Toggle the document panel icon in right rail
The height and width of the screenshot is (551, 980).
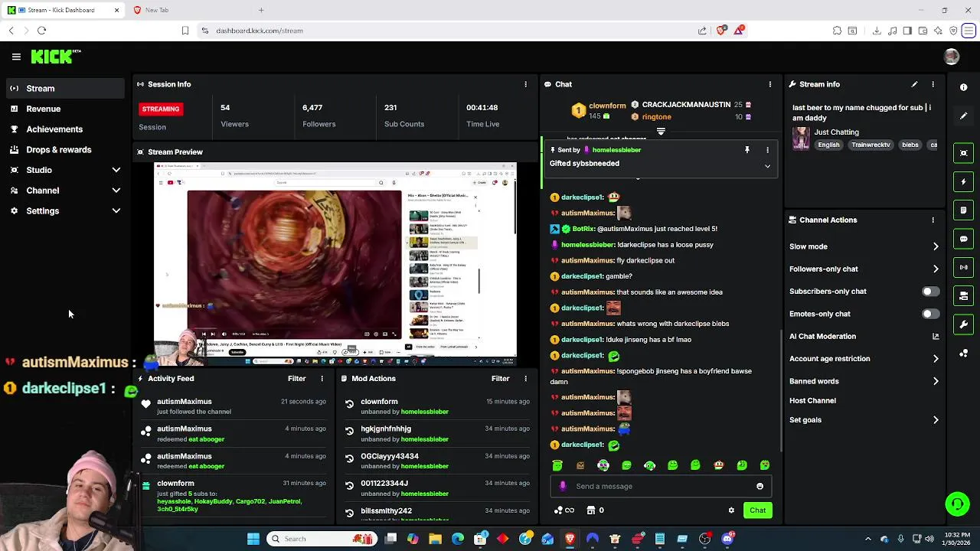tap(964, 210)
